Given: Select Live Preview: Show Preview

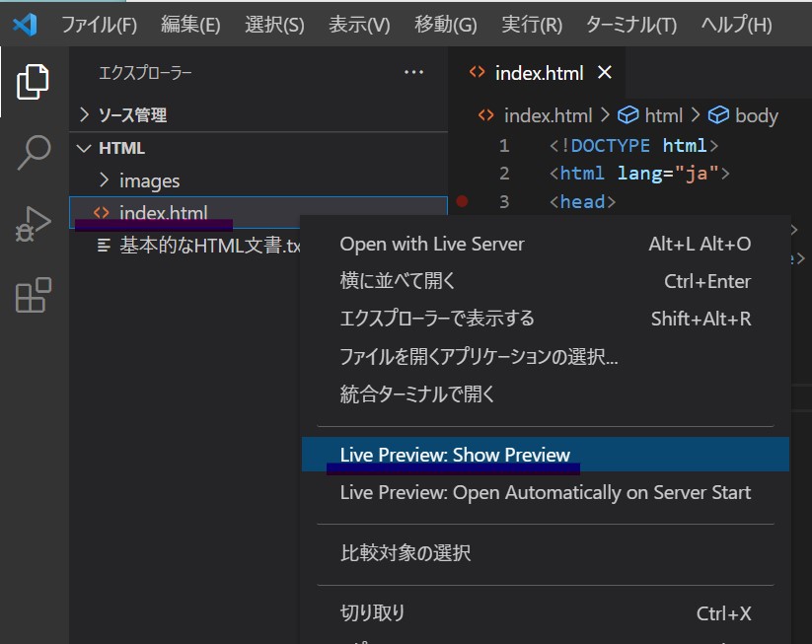Looking at the screenshot, I should tap(455, 455).
